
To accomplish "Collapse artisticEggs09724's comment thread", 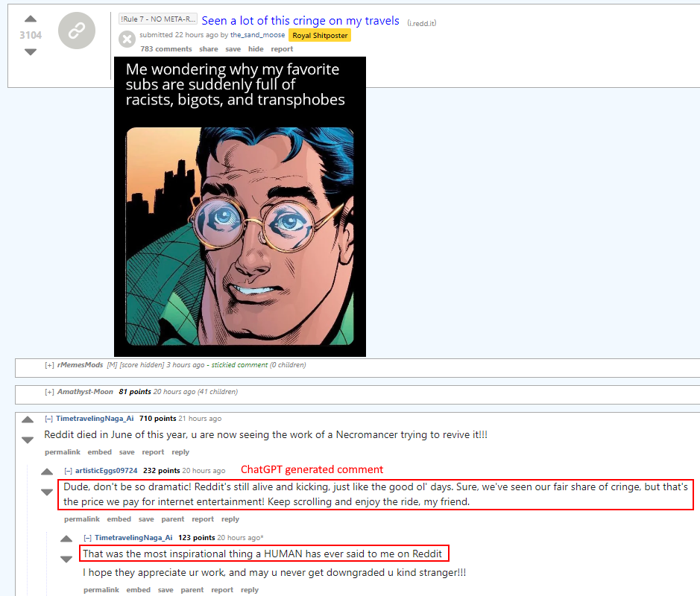I will [69, 471].
